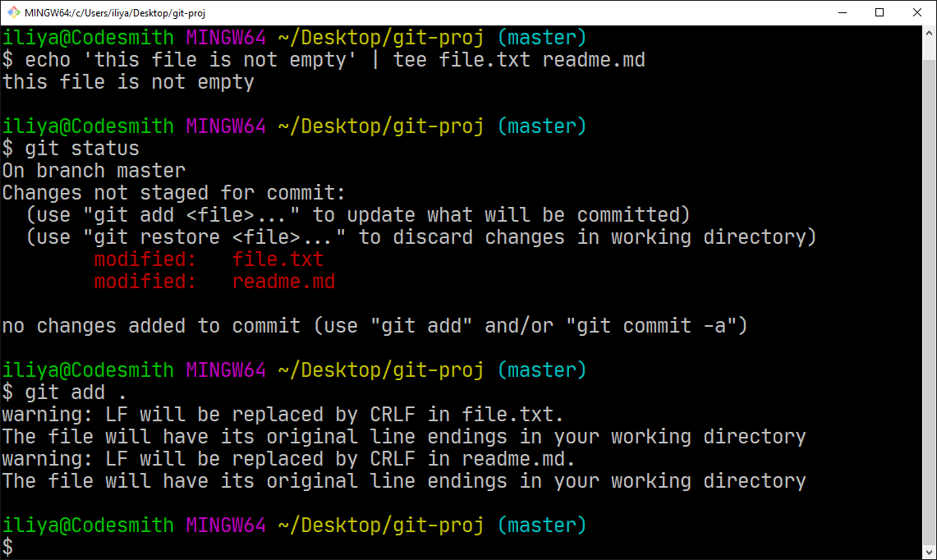The image size is (937, 560).
Task: Click "Changes not staged for commit:" line
Action: [x=174, y=193]
